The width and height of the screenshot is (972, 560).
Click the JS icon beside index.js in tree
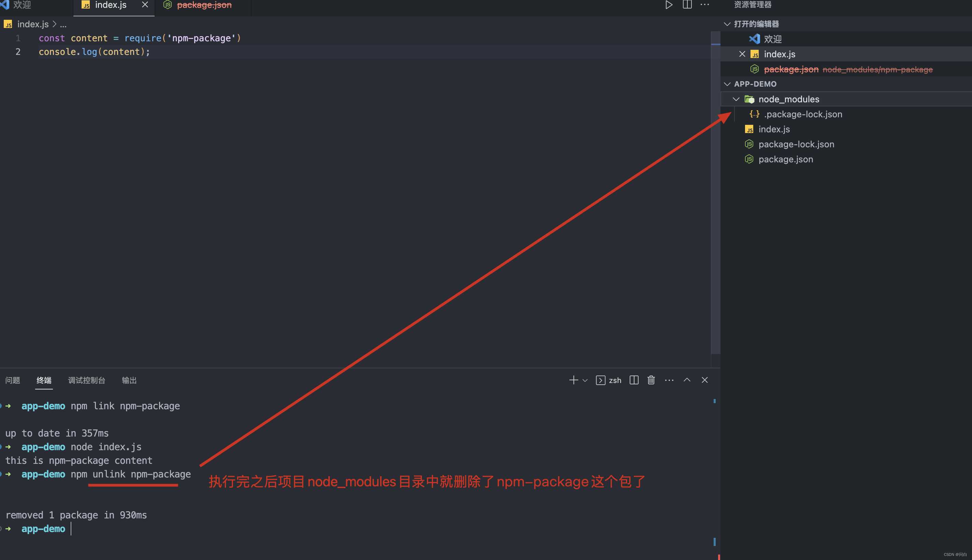(749, 129)
